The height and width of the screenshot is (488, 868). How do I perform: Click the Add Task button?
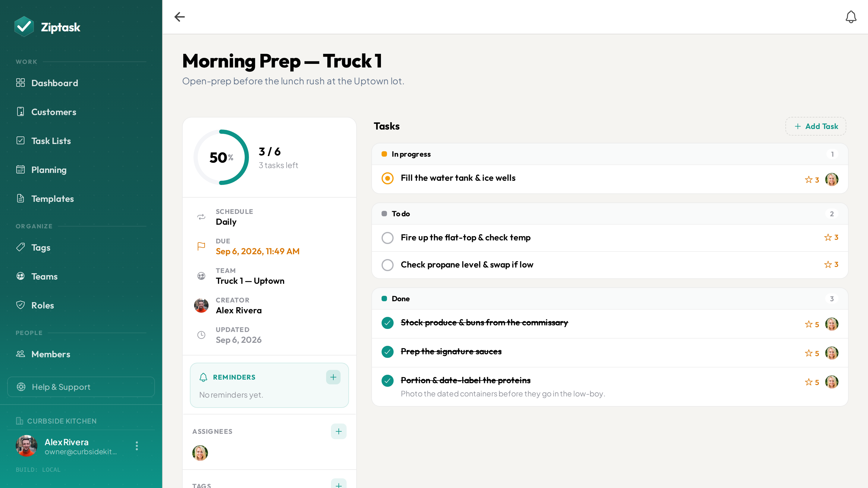point(816,126)
